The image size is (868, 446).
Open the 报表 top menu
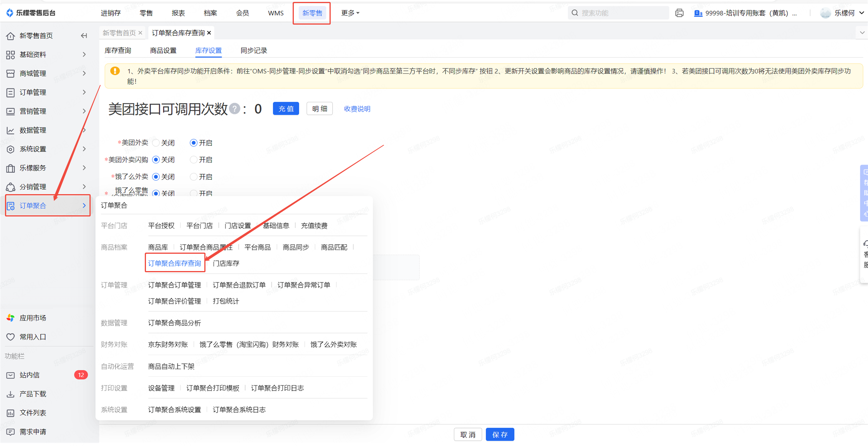(178, 13)
